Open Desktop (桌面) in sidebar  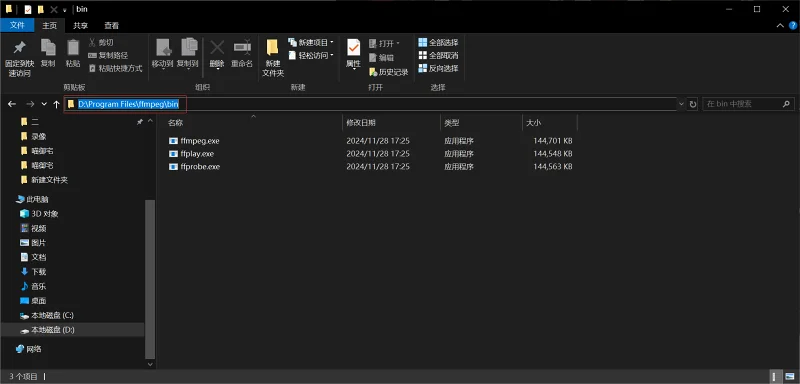[39, 301]
